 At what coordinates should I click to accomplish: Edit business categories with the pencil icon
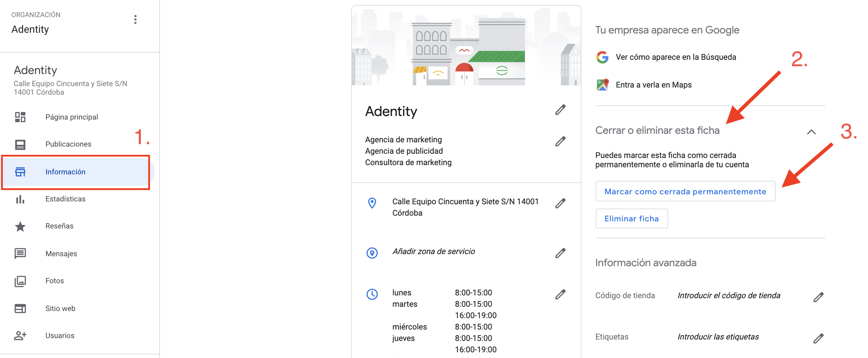(560, 142)
